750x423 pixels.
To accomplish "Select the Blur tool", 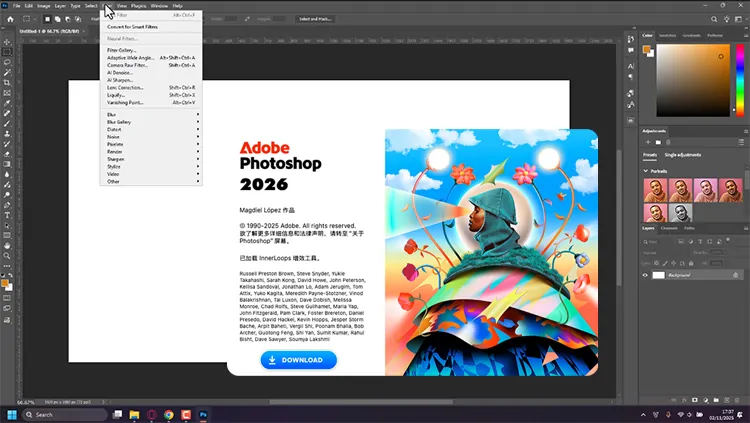I will point(7,174).
